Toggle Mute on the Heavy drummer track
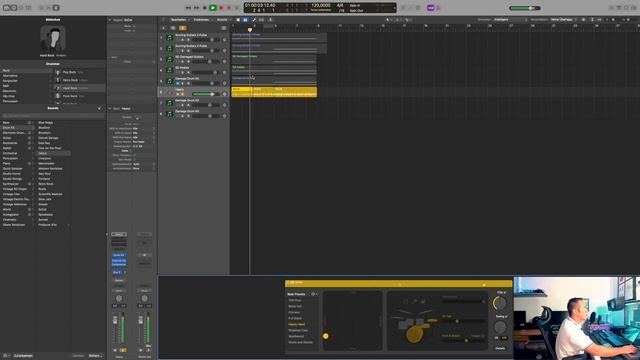This screenshot has width=640, height=360. pyautogui.click(x=178, y=94)
